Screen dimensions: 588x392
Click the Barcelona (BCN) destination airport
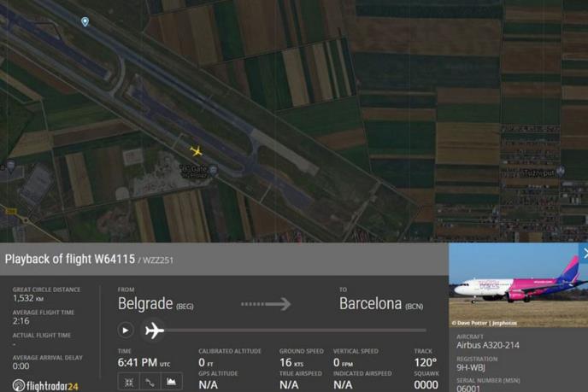point(381,303)
